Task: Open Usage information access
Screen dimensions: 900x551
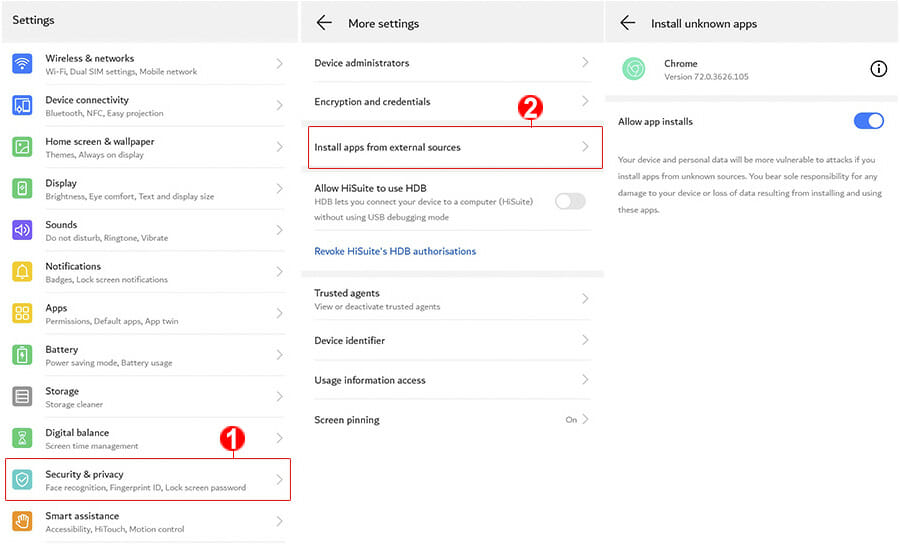Action: click(452, 380)
